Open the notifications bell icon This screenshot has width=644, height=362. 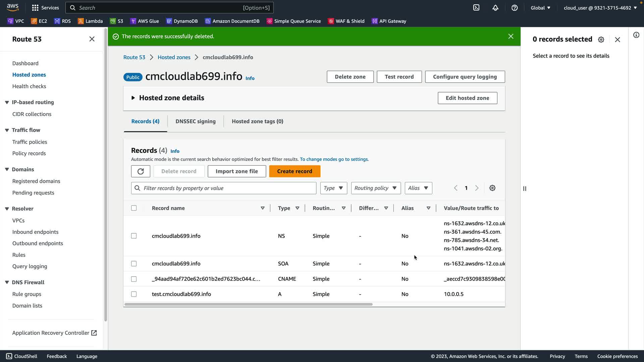(495, 8)
